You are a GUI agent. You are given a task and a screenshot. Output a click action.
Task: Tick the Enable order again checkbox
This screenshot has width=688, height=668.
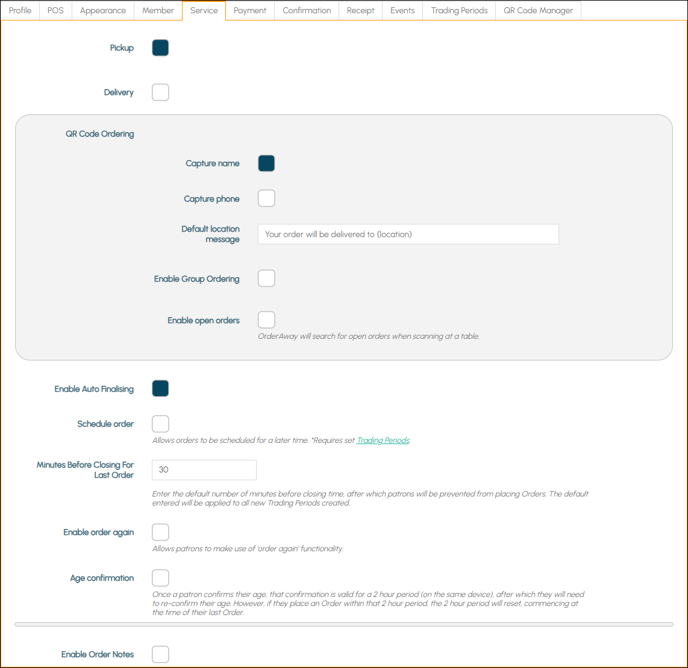point(160,532)
